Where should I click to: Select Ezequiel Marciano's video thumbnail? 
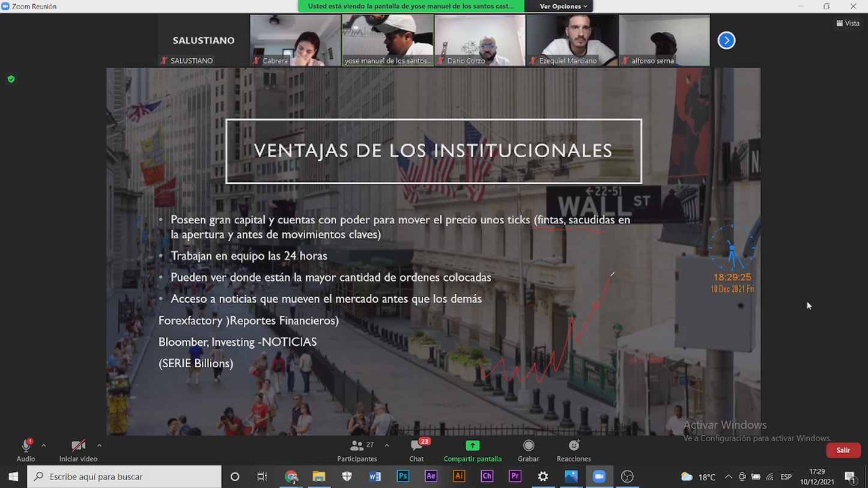[572, 40]
